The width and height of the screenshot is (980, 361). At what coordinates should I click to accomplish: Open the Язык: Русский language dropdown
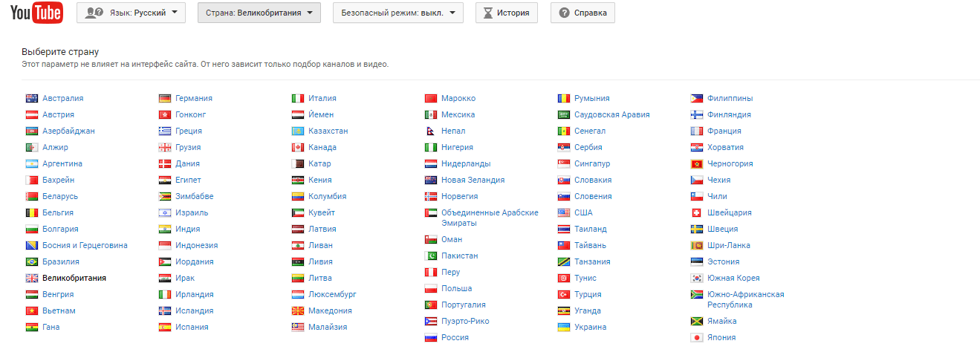(131, 13)
